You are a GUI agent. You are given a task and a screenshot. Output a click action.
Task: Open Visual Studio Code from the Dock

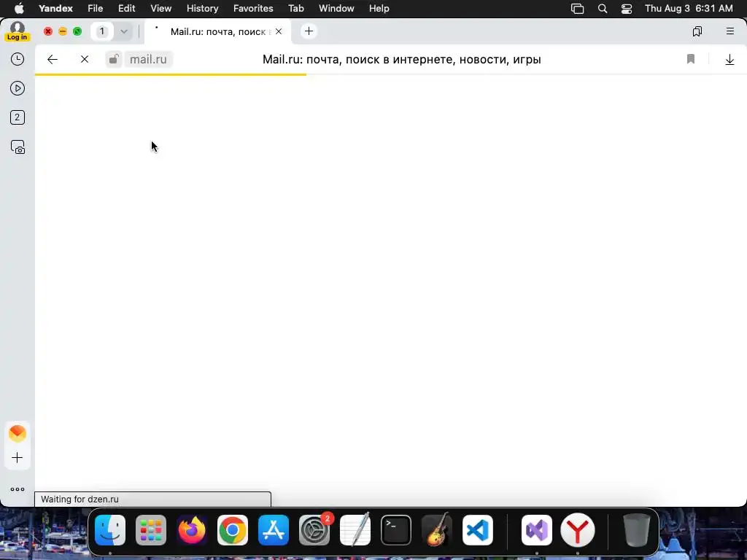(477, 530)
